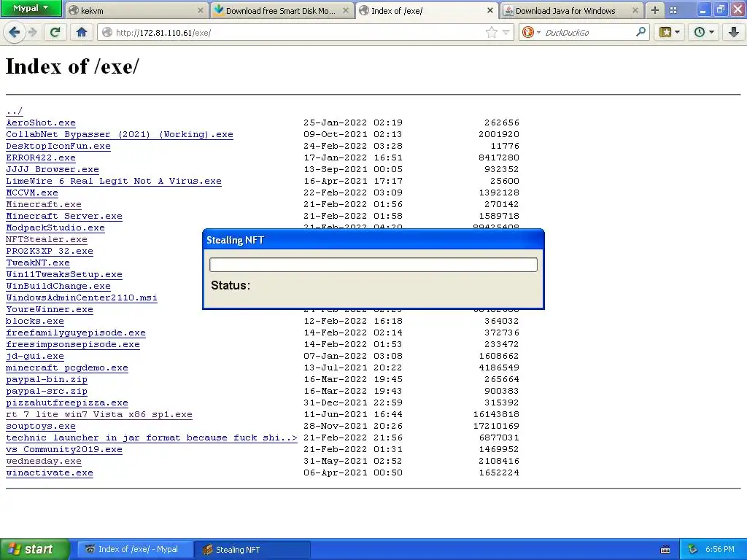The width and height of the screenshot is (747, 560).
Task: Click WinBuildChange.exe link
Action: click(x=58, y=286)
